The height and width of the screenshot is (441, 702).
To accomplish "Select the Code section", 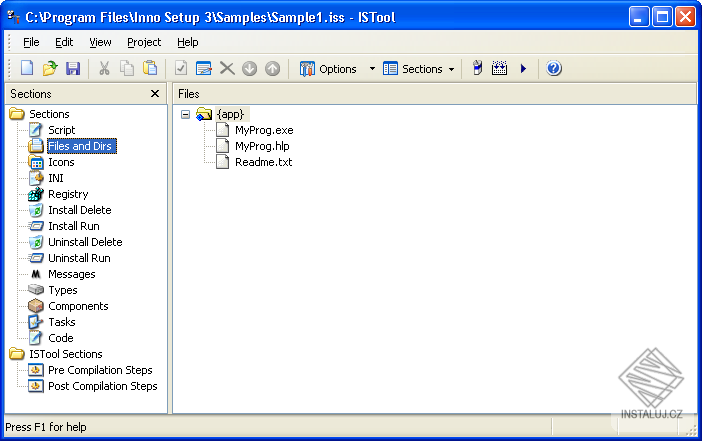I will tap(61, 338).
